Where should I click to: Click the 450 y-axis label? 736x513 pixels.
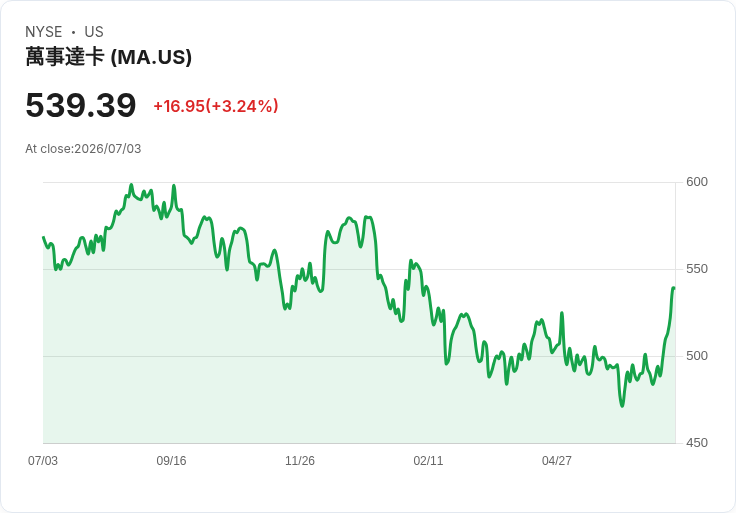[x=697, y=443]
